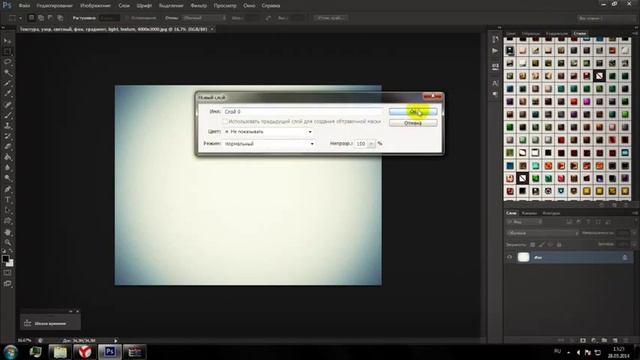Click Intersect with selection icon in options bar
Image resolution: width=640 pixels, height=360 pixels.
tap(60, 18)
